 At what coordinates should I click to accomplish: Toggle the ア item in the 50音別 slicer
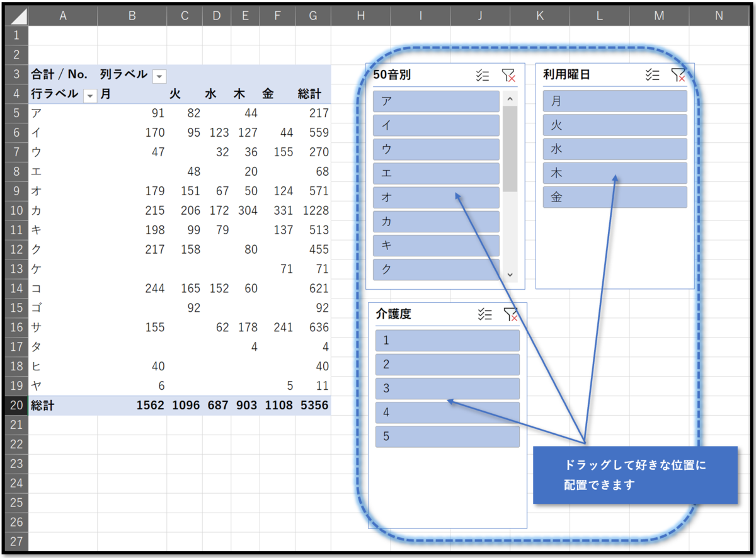(x=436, y=101)
